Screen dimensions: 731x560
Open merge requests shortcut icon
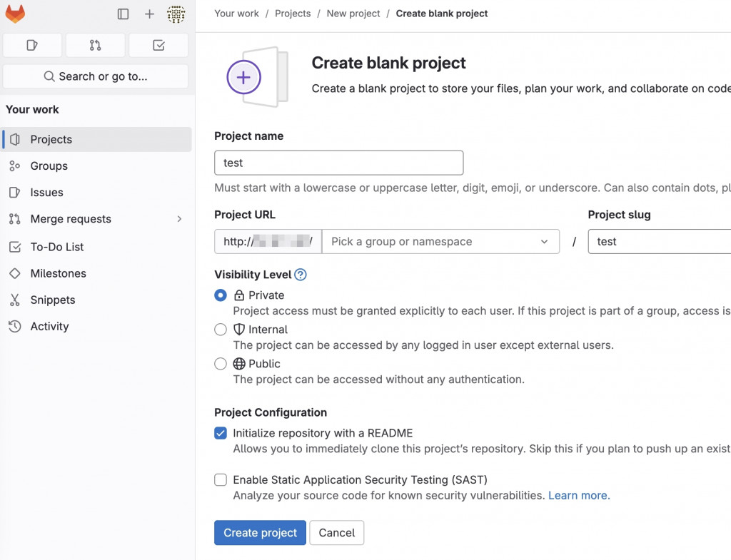[95, 45]
